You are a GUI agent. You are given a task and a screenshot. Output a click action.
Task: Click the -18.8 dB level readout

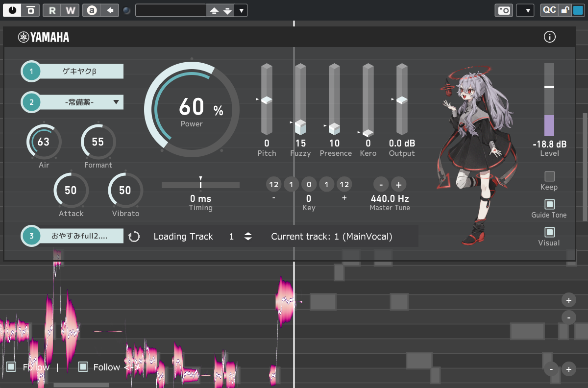click(x=549, y=144)
